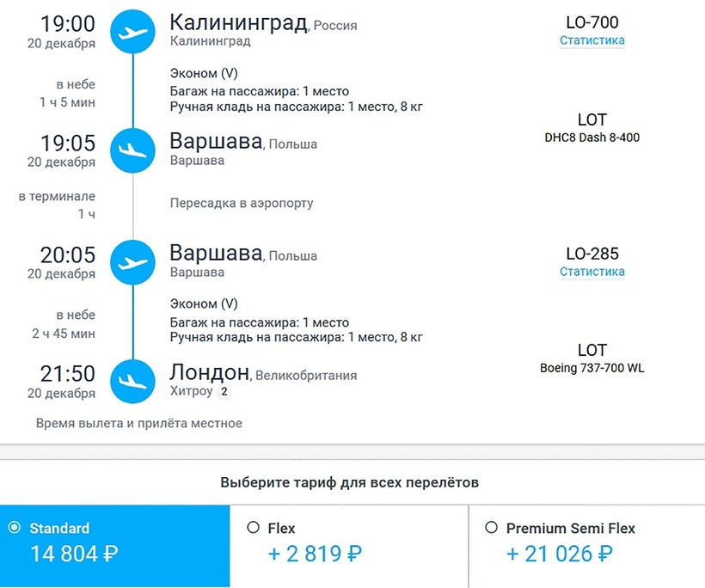Click the London arrival plane icon
Screen dimensions: 705x588
[x=133, y=380]
